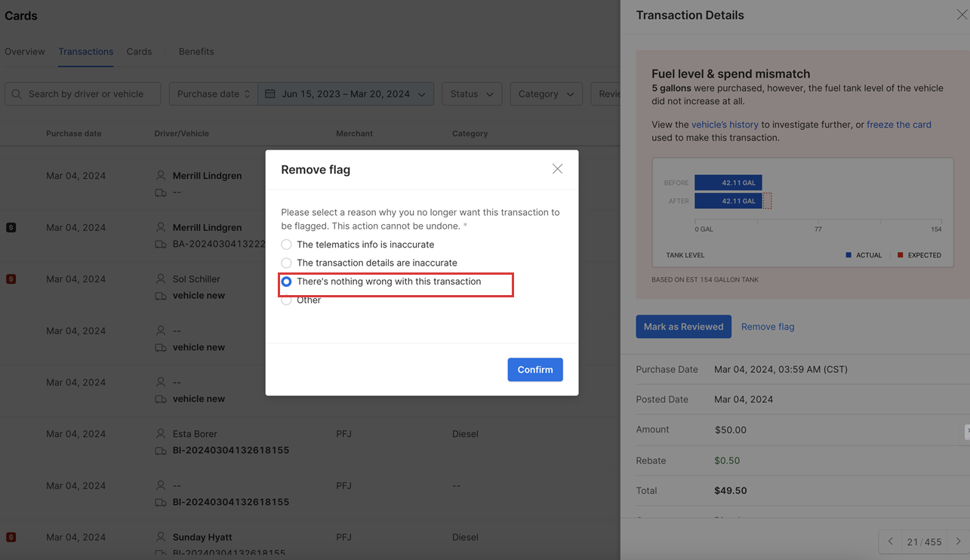The width and height of the screenshot is (970, 560).
Task: Switch to the Overview tab
Action: tap(25, 51)
